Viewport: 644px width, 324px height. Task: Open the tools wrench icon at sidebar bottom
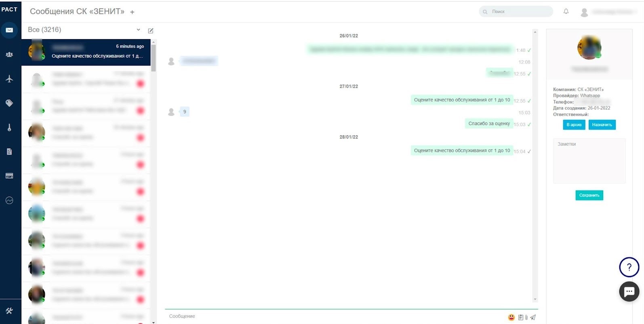coord(9,311)
